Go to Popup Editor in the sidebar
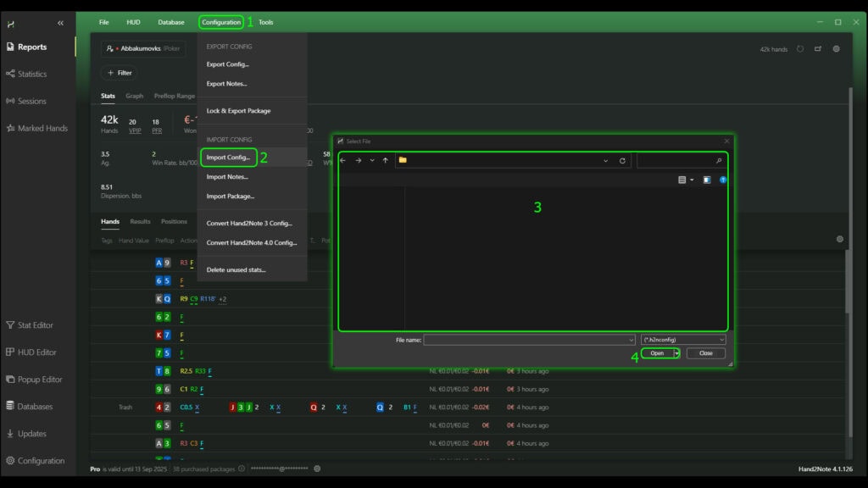The height and width of the screenshot is (488, 868). tap(39, 379)
